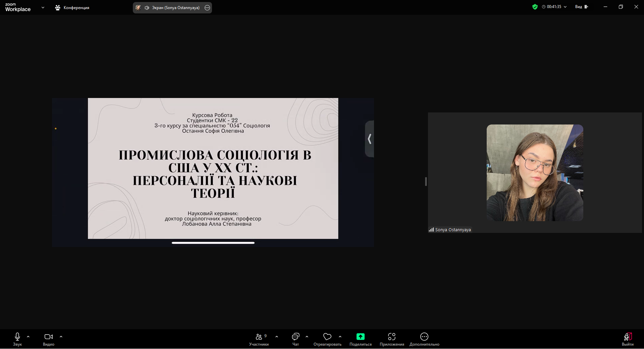Restore down the Zoom window

(x=621, y=7)
